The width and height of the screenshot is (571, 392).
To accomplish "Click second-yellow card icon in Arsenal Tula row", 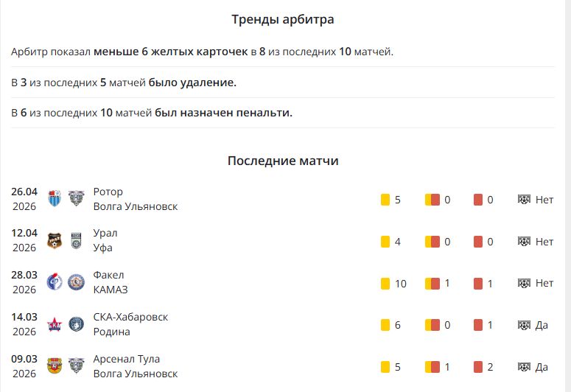I will pos(432,366).
